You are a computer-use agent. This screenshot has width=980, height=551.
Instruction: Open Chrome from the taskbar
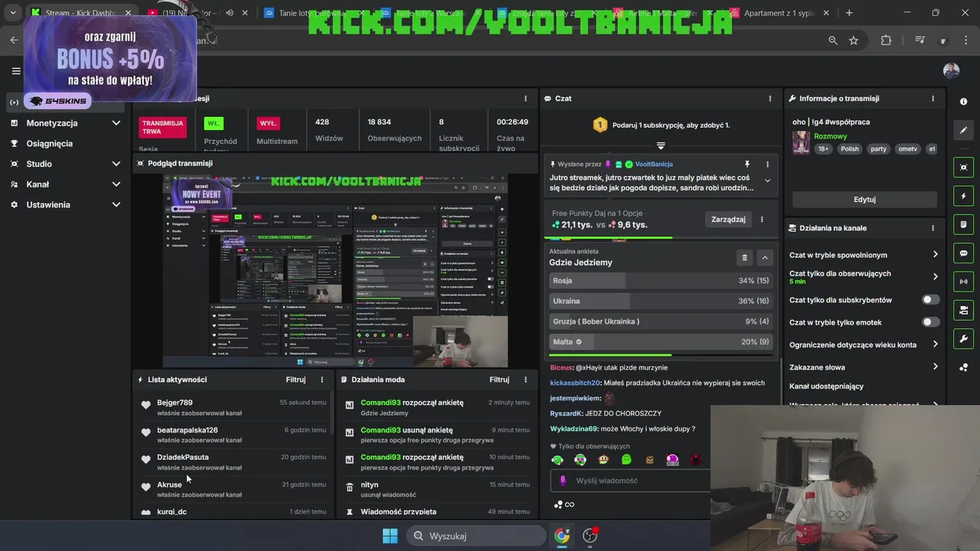coord(562,536)
